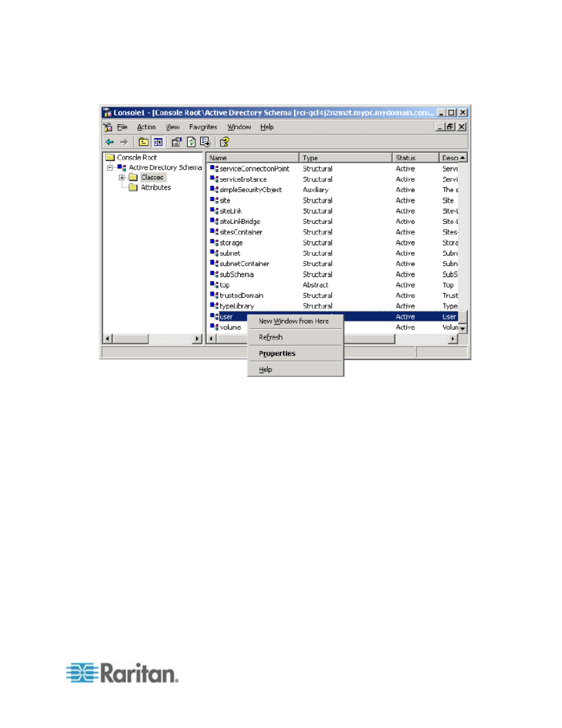Sort by the Name column header

pyautogui.click(x=253, y=158)
